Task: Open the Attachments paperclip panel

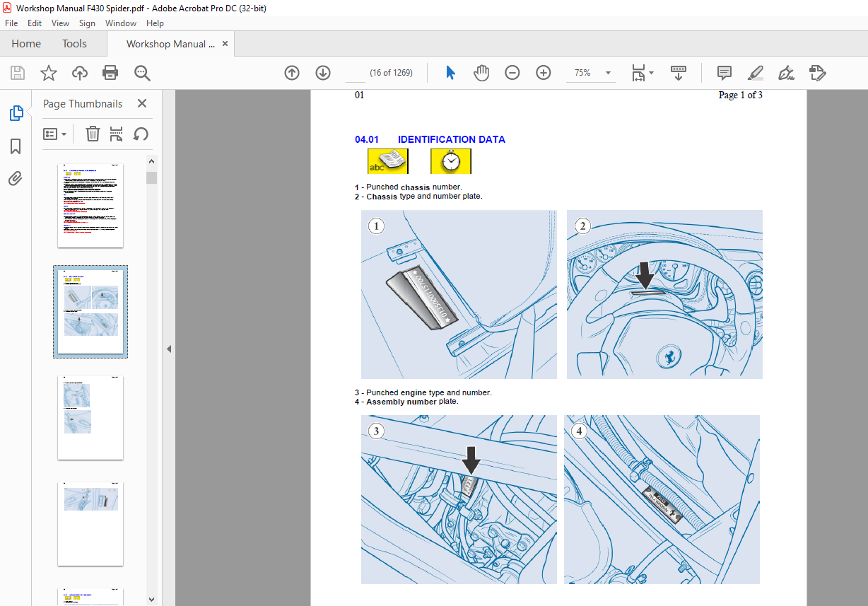Action: tap(16, 179)
